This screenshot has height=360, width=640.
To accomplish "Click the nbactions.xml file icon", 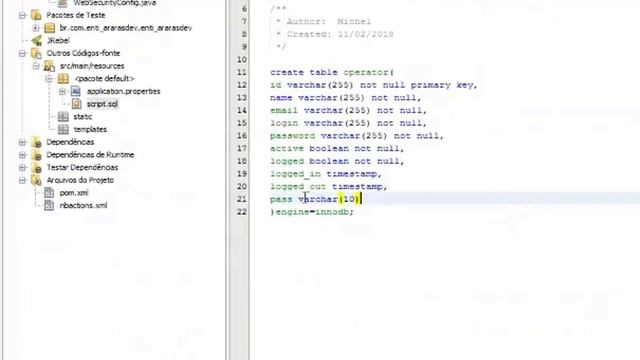I will point(49,205).
